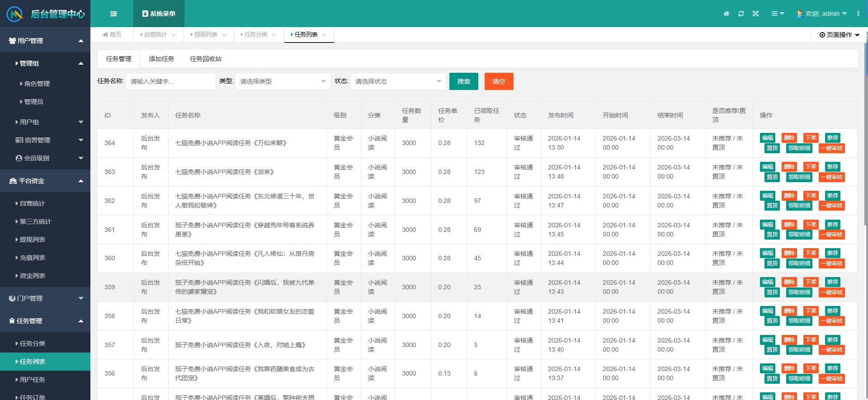This screenshot has height=400, width=868.
Task: Click the backend logo icon
Action: point(15,14)
